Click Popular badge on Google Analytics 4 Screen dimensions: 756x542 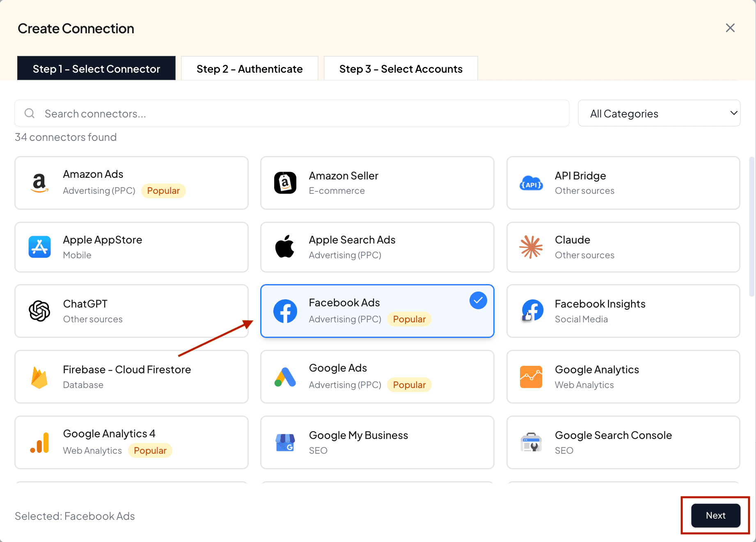(150, 450)
